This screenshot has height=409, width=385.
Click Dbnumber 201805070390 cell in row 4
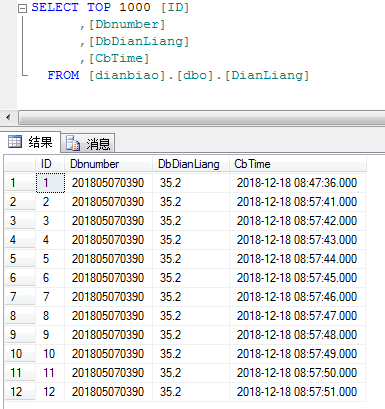[x=108, y=240]
